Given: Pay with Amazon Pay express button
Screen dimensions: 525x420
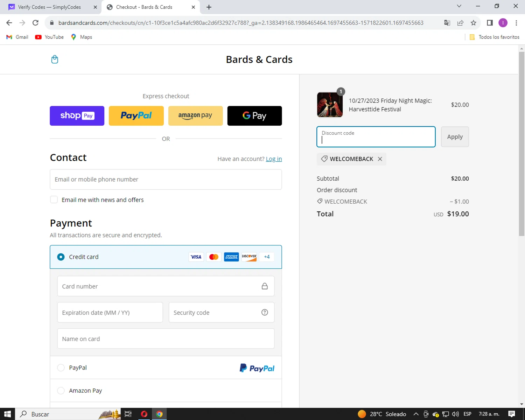Looking at the screenshot, I should (195, 116).
